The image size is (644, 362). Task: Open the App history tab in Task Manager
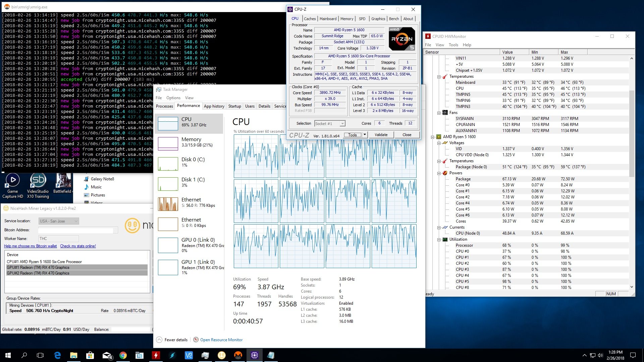pos(214,106)
